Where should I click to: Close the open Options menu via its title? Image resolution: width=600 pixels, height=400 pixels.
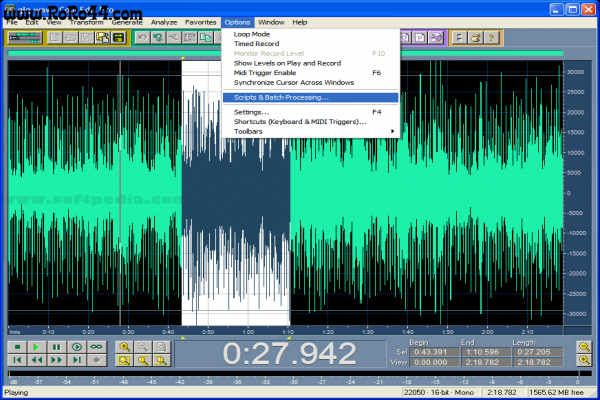pyautogui.click(x=237, y=22)
